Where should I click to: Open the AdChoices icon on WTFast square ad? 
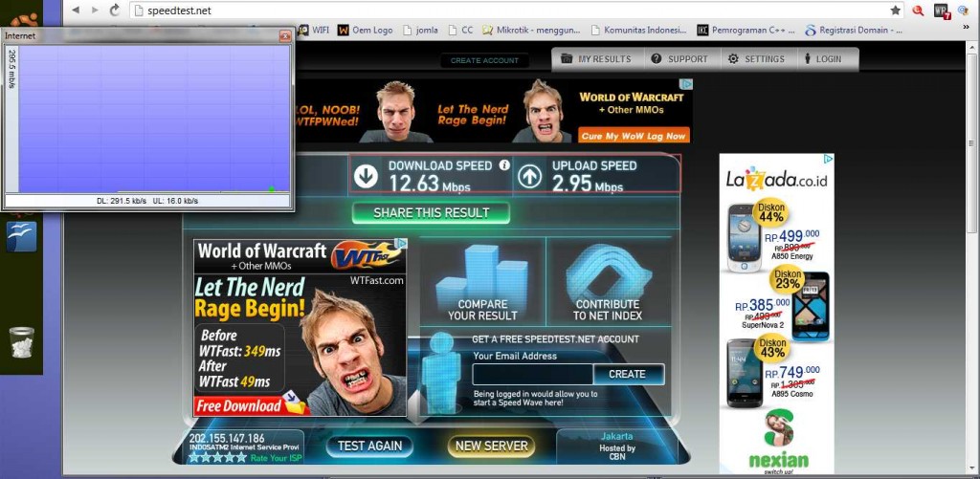(401, 244)
